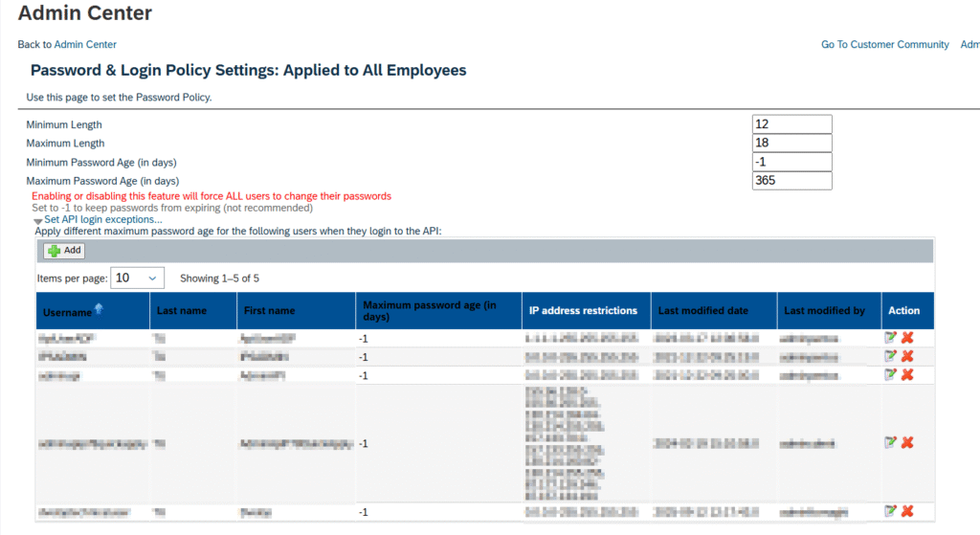Open Go To Customer Community link
This screenshot has width=980, height=535.
[x=884, y=44]
